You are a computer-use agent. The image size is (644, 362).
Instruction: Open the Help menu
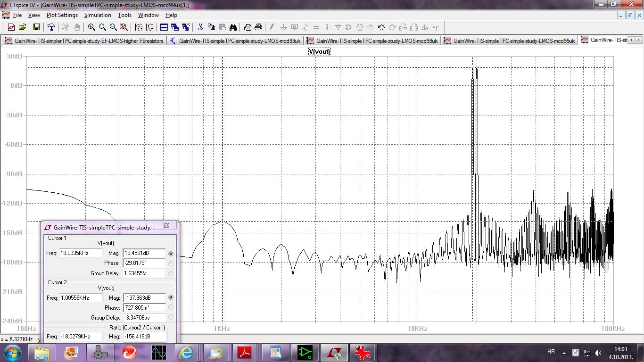point(171,15)
